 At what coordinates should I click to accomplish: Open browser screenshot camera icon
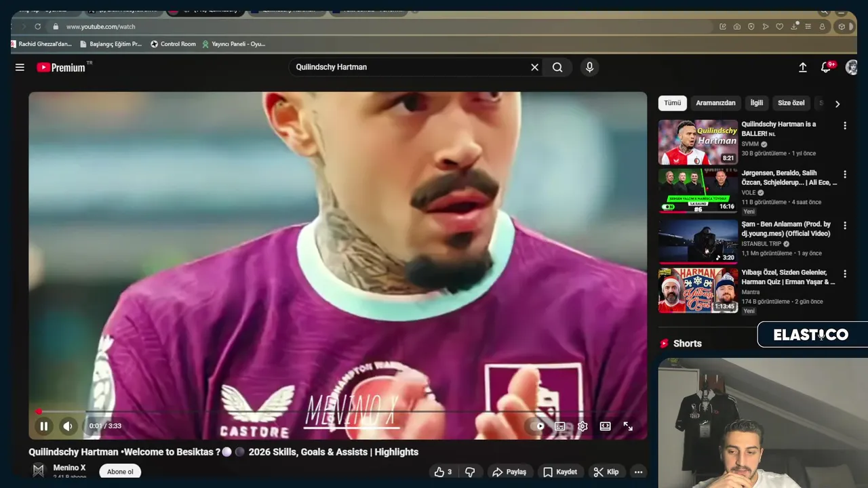click(736, 26)
